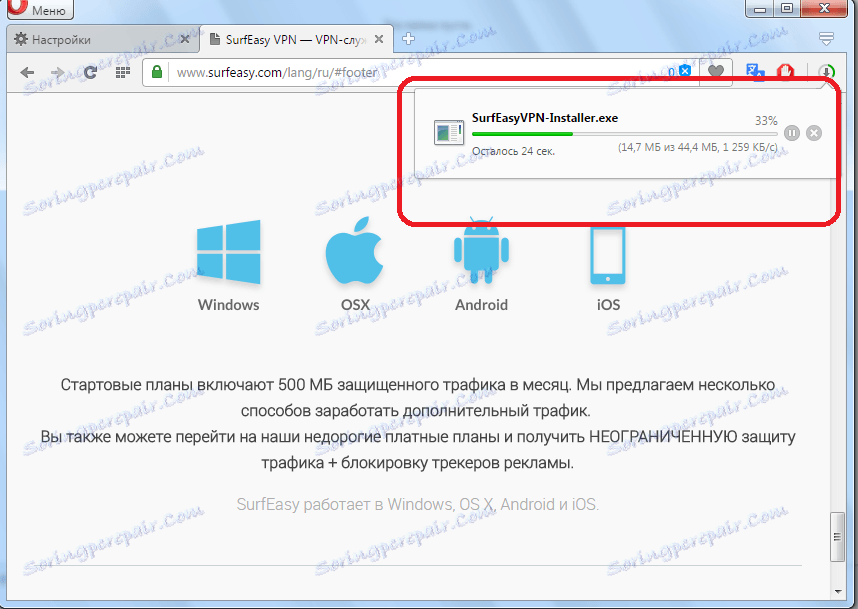Click the green padlock security badge
The image size is (858, 609).
click(156, 72)
